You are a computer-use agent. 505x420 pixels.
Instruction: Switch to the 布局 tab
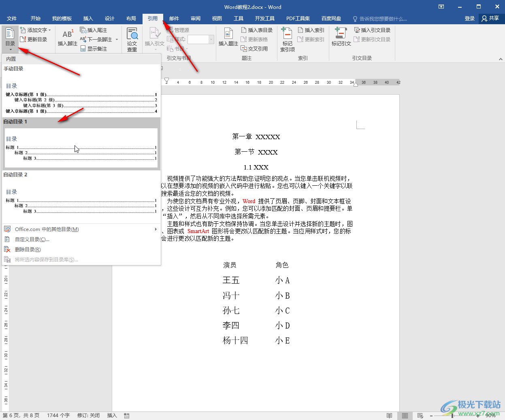pyautogui.click(x=131, y=19)
